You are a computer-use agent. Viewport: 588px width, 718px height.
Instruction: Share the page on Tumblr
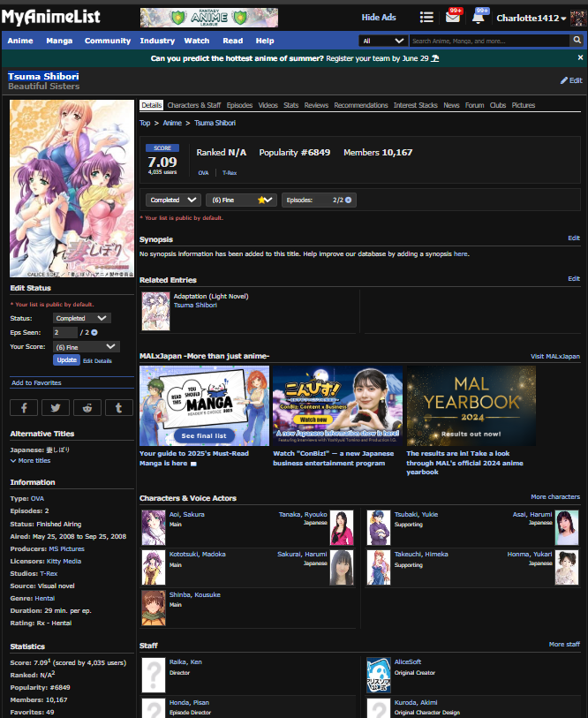point(118,407)
